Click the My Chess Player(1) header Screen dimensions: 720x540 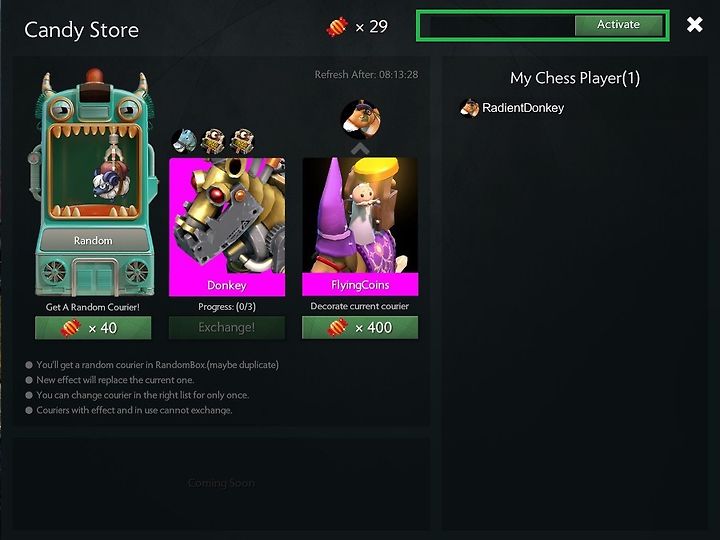pyautogui.click(x=575, y=78)
